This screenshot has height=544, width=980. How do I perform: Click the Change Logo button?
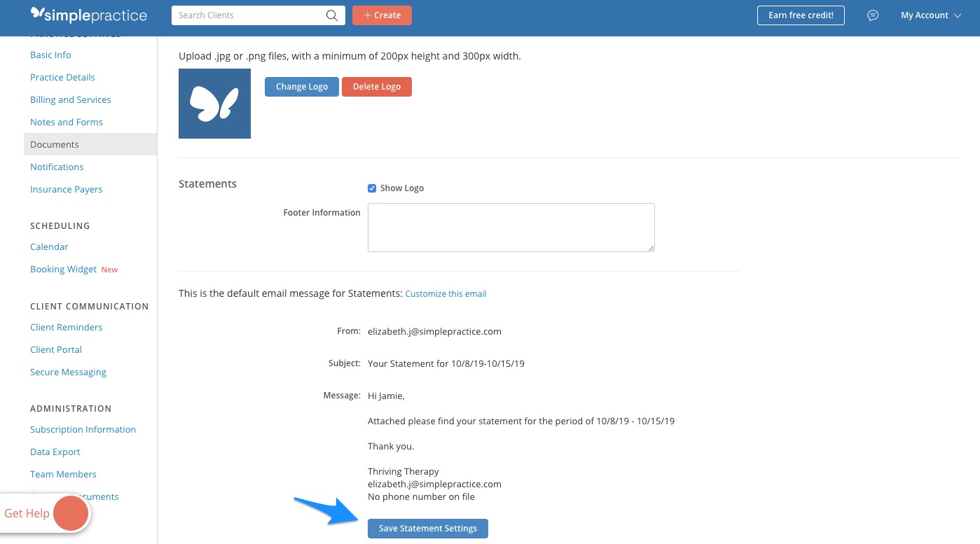[x=301, y=86]
